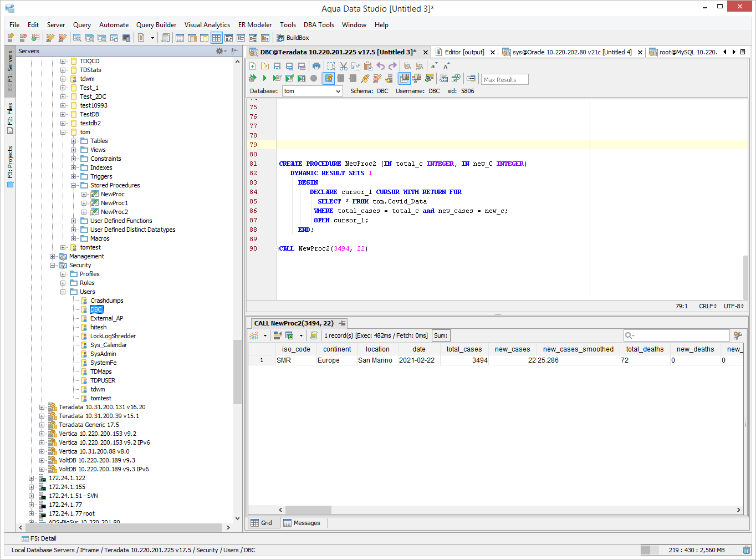Click the Export to Excel icon in results
Viewport: 756px width, 560px height.
click(289, 335)
